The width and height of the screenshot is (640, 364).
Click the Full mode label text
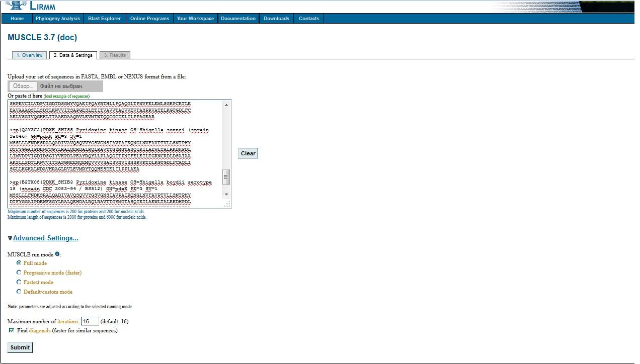[x=35, y=263]
